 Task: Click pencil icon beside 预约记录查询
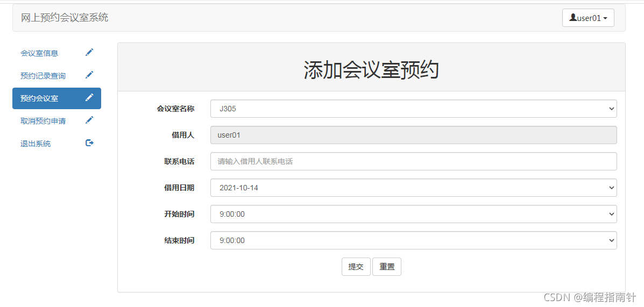coord(89,75)
